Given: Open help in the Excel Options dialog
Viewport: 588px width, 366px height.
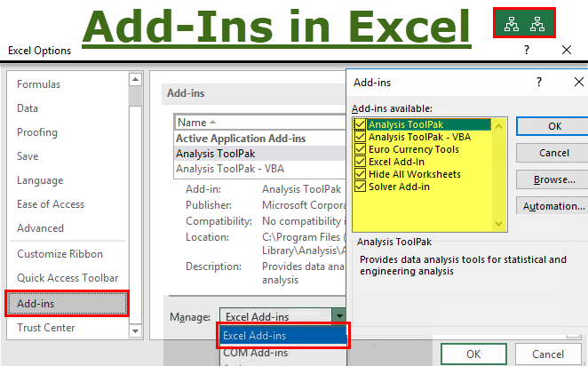Looking at the screenshot, I should pyautogui.click(x=527, y=50).
